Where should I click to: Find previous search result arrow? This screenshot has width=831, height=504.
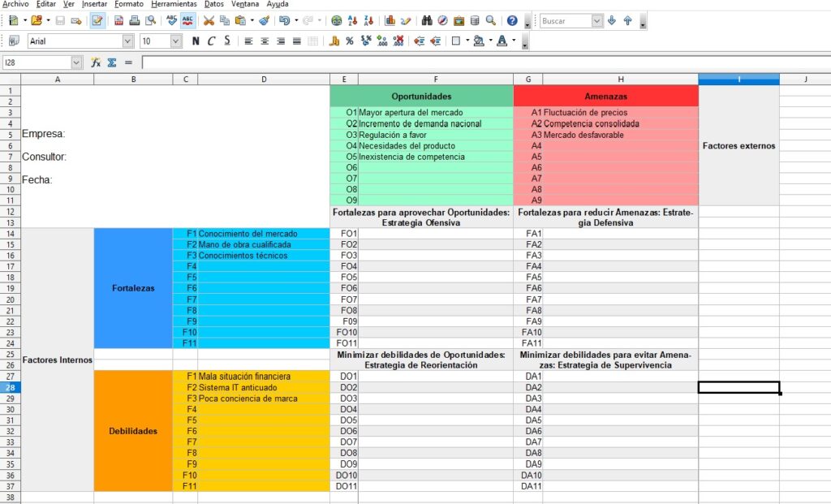tap(627, 20)
